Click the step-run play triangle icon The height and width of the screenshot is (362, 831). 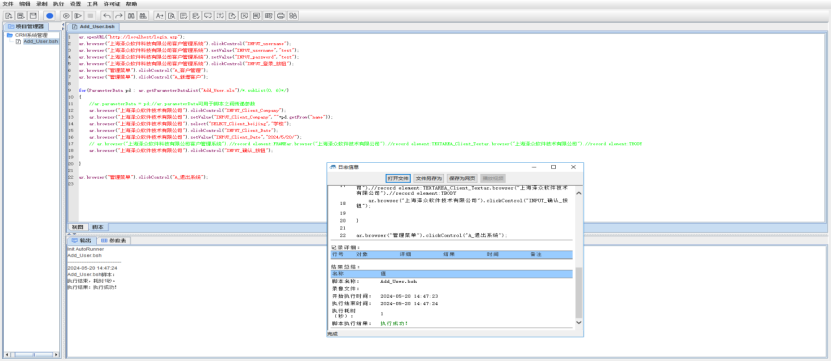78,15
